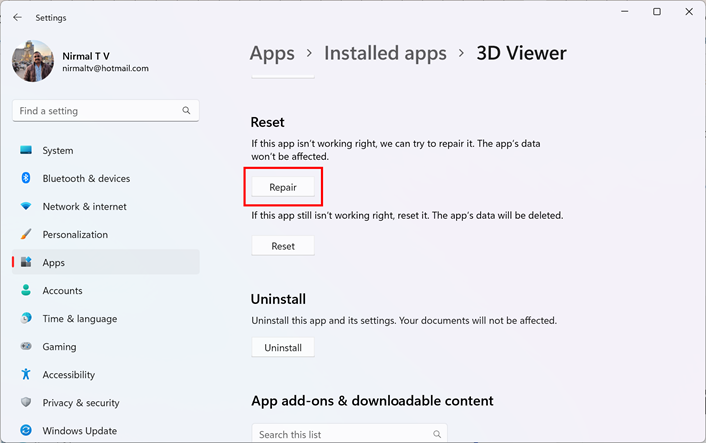Go to Bluetooth & devices
The width and height of the screenshot is (706, 443).
106,178
